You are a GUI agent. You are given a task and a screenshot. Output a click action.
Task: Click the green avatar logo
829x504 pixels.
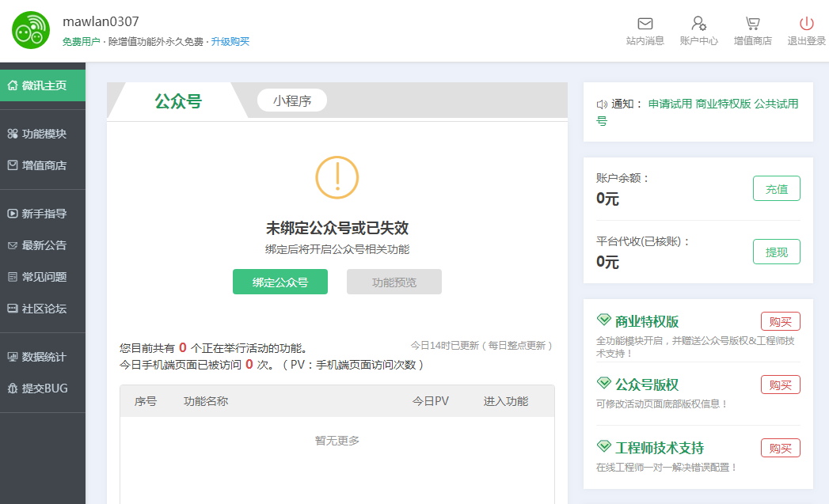31,31
